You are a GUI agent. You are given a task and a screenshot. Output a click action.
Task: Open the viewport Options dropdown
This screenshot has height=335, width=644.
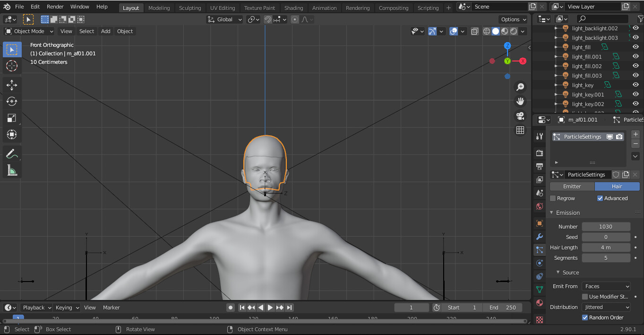click(513, 19)
